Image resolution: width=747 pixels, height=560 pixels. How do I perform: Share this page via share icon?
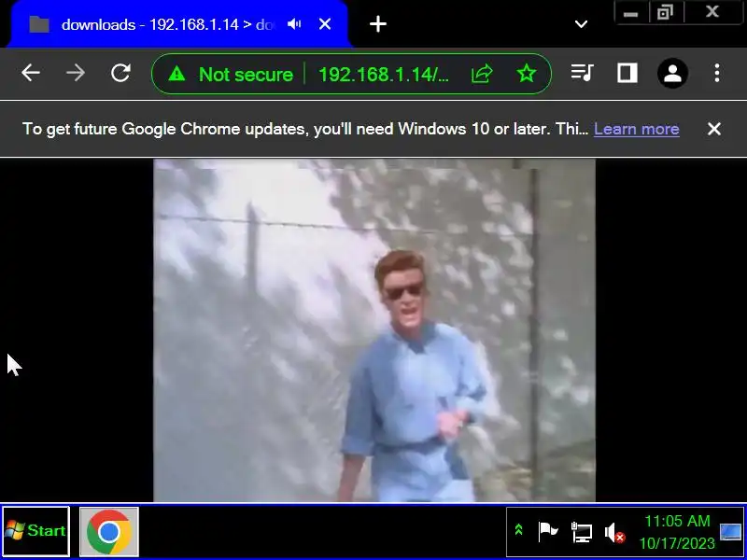[482, 74]
